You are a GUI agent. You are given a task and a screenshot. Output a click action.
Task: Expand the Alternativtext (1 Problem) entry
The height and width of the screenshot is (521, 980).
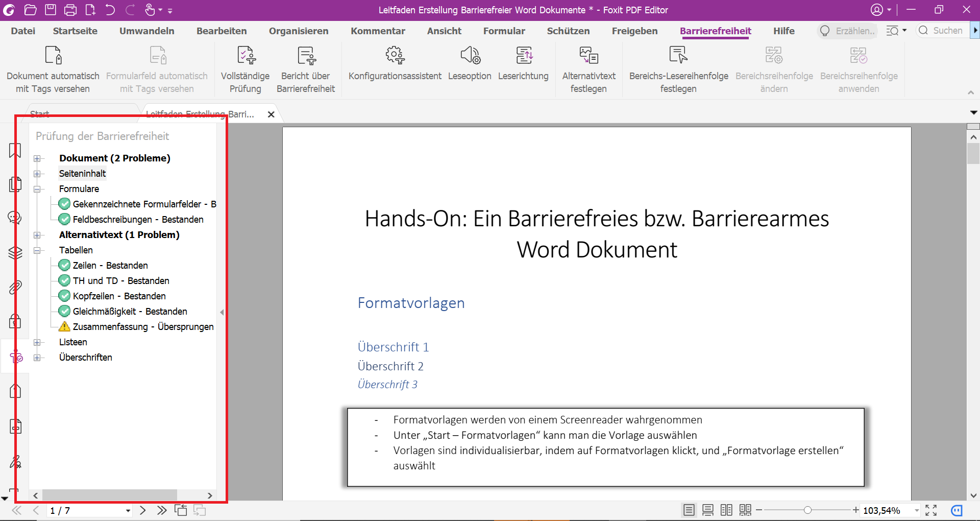[x=37, y=235]
